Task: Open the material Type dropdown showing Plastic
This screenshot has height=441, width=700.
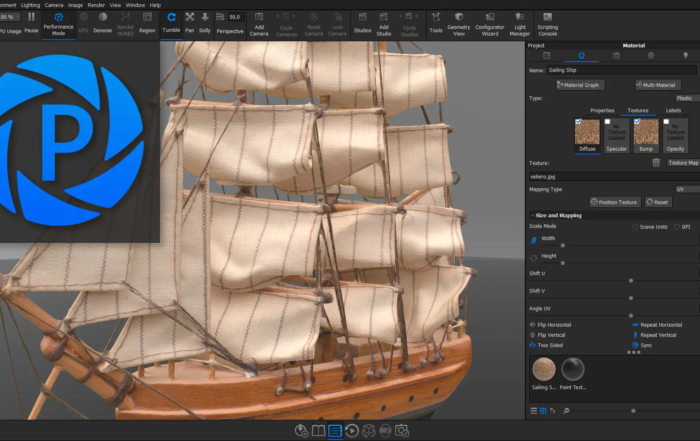Action: 687,98
